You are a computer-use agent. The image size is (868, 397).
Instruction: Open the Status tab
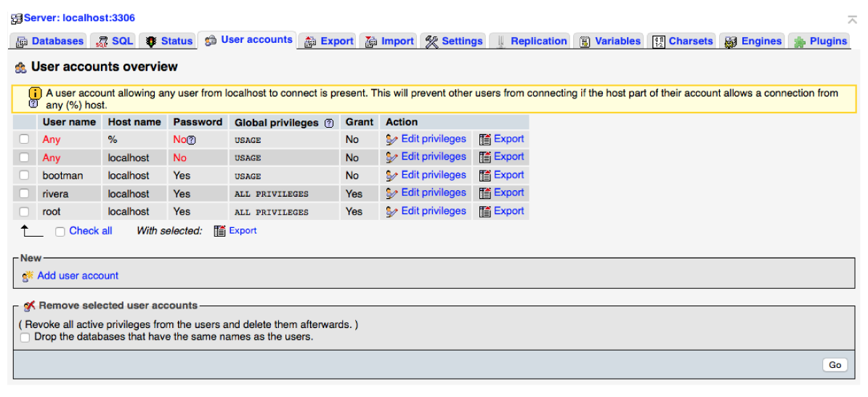tap(169, 41)
